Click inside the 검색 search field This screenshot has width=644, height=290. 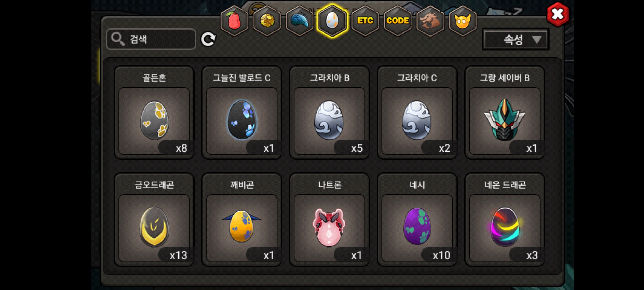151,39
